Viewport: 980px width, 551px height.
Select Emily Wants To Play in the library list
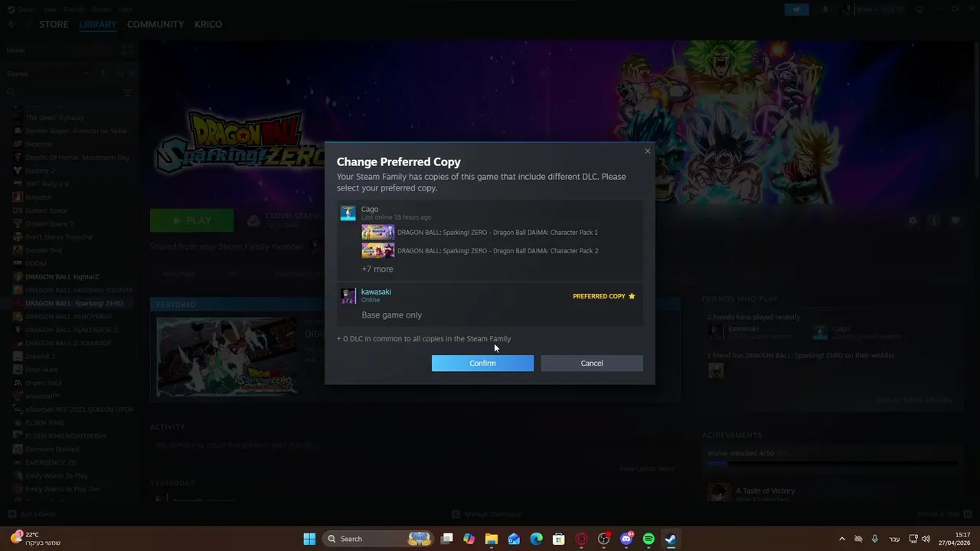(x=57, y=475)
